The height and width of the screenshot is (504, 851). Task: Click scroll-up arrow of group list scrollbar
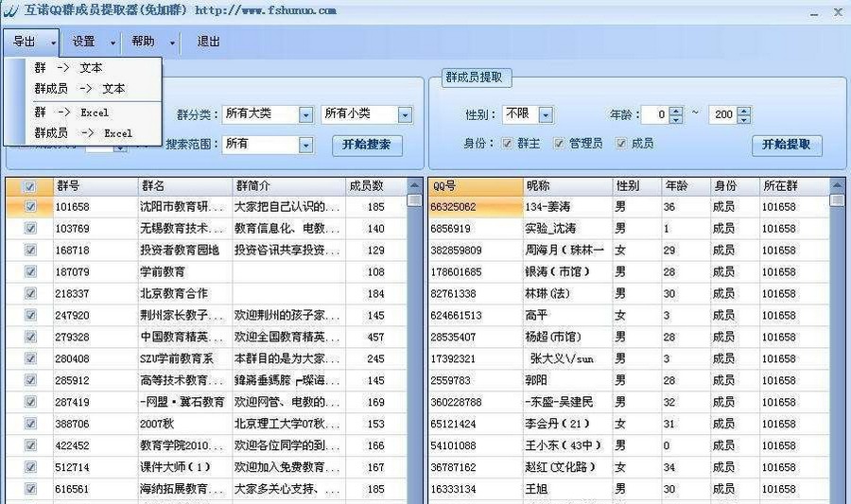pos(415,185)
